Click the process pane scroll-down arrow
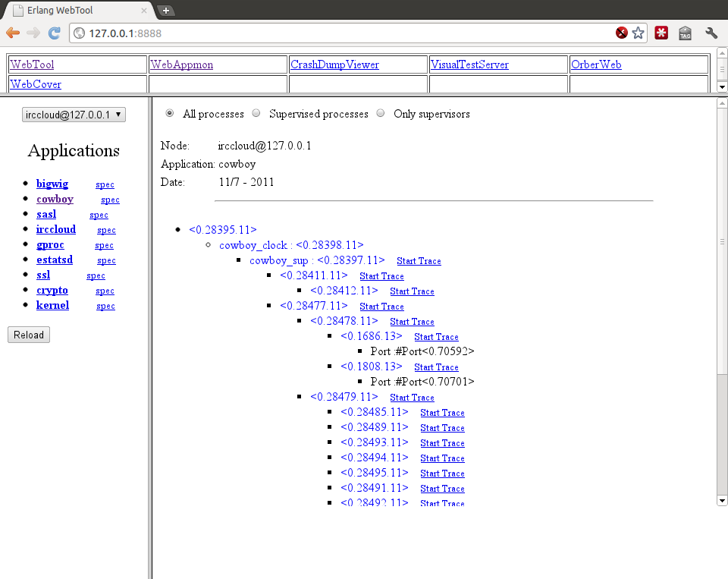This screenshot has width=728, height=579. (x=722, y=501)
